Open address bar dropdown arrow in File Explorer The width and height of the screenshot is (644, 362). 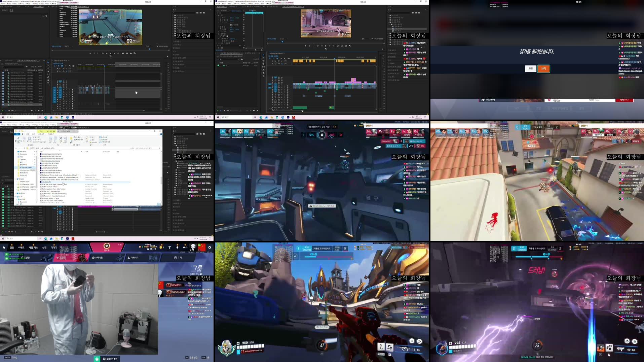click(x=131, y=148)
